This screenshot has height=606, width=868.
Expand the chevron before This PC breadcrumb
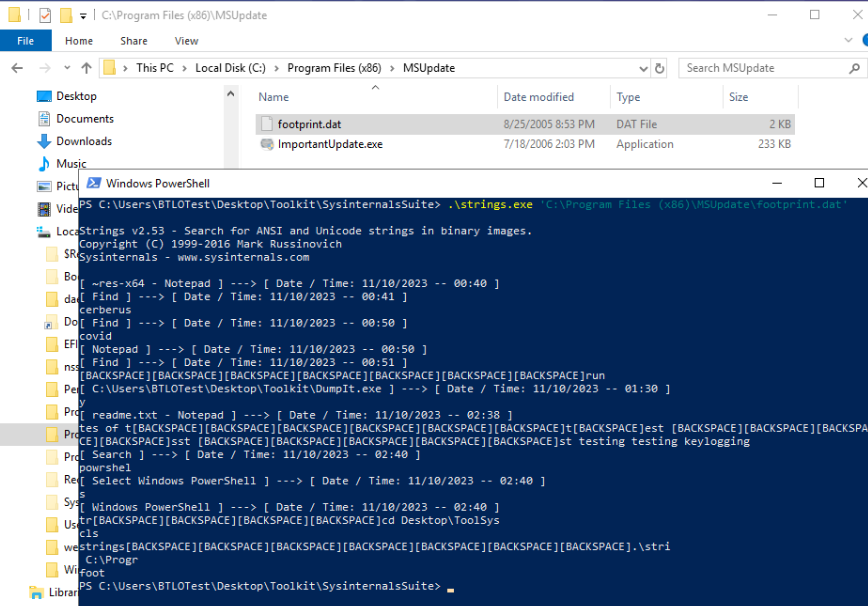tap(126, 68)
